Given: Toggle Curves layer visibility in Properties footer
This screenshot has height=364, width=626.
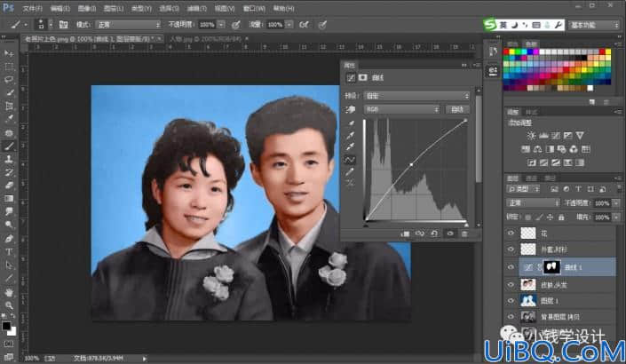Looking at the screenshot, I should point(450,233).
